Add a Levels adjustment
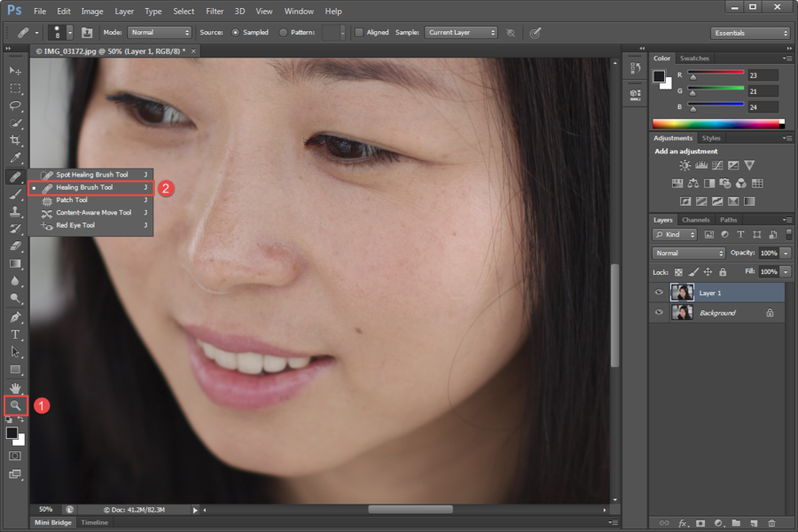The height and width of the screenshot is (532, 798). coord(701,166)
